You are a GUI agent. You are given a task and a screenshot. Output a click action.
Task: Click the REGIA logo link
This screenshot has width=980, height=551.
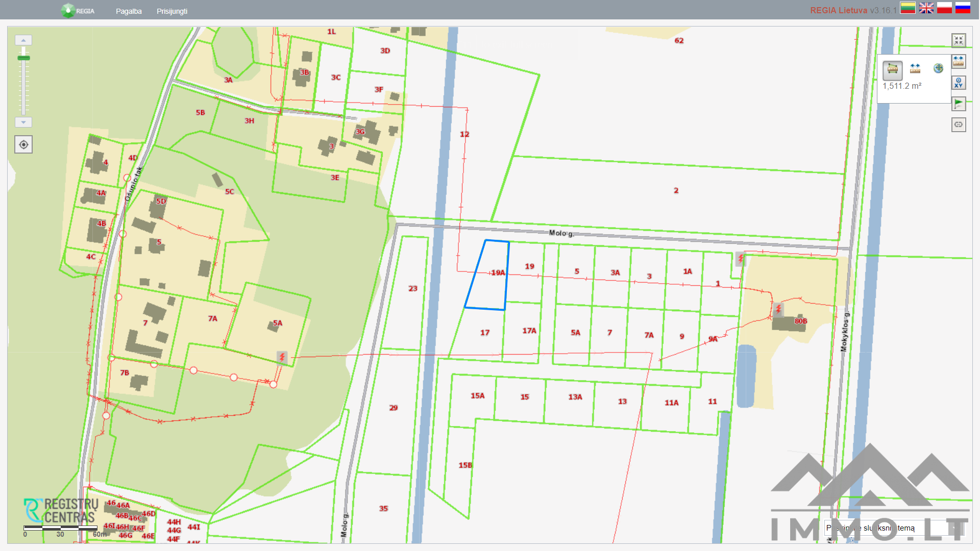click(78, 11)
